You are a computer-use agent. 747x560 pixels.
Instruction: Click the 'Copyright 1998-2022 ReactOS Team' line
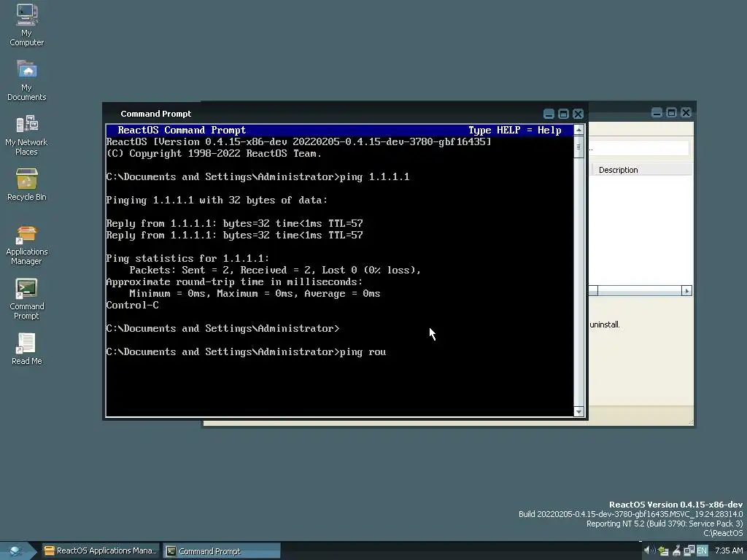coord(214,154)
